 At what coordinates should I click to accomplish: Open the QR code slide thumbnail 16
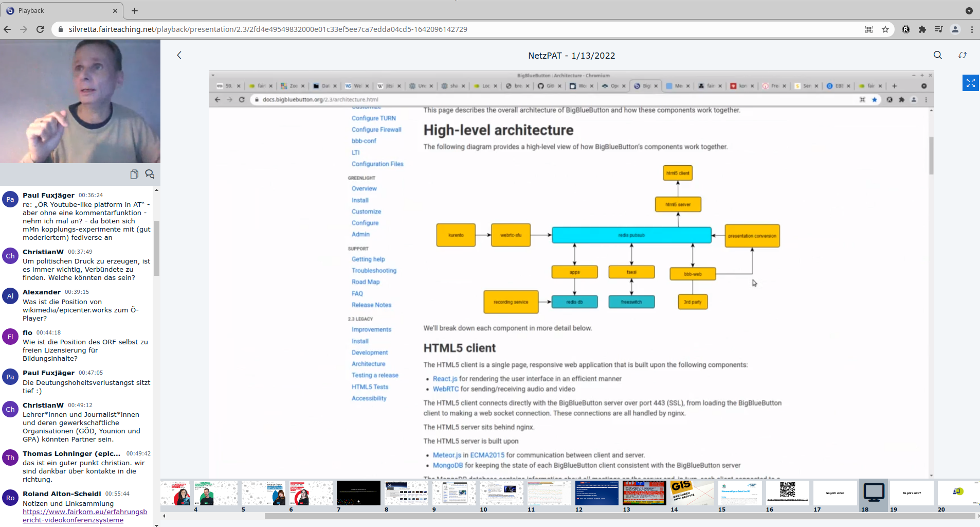(787, 493)
